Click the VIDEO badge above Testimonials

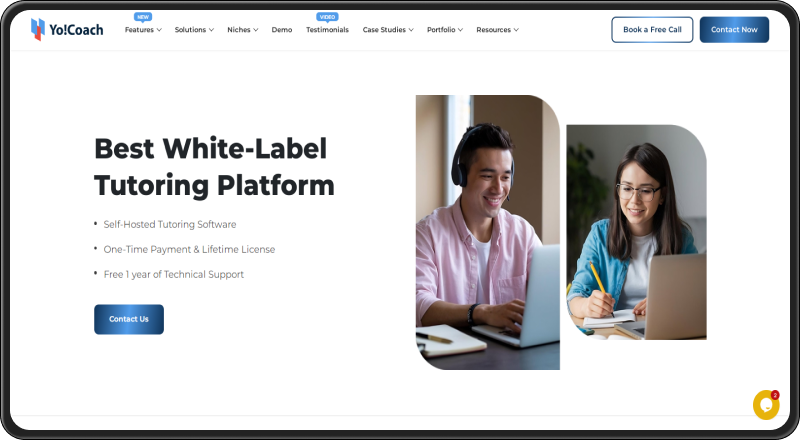[327, 17]
